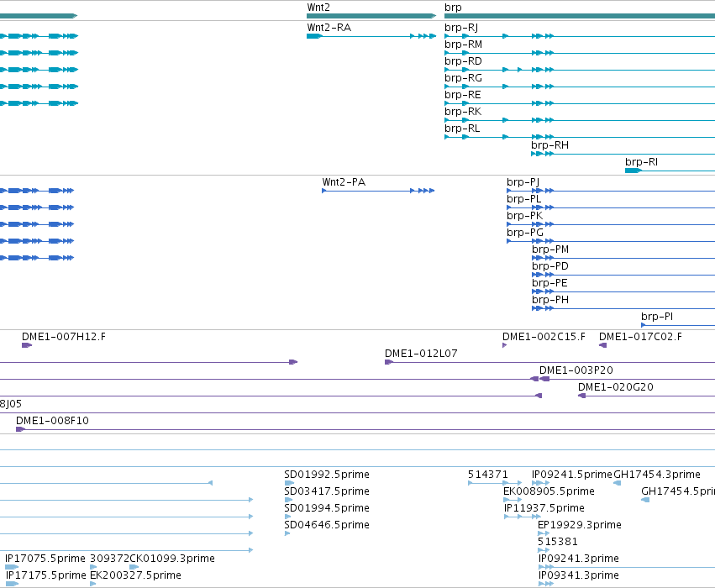
Task: Select the brp-RL transcript label
Action: [462, 129]
